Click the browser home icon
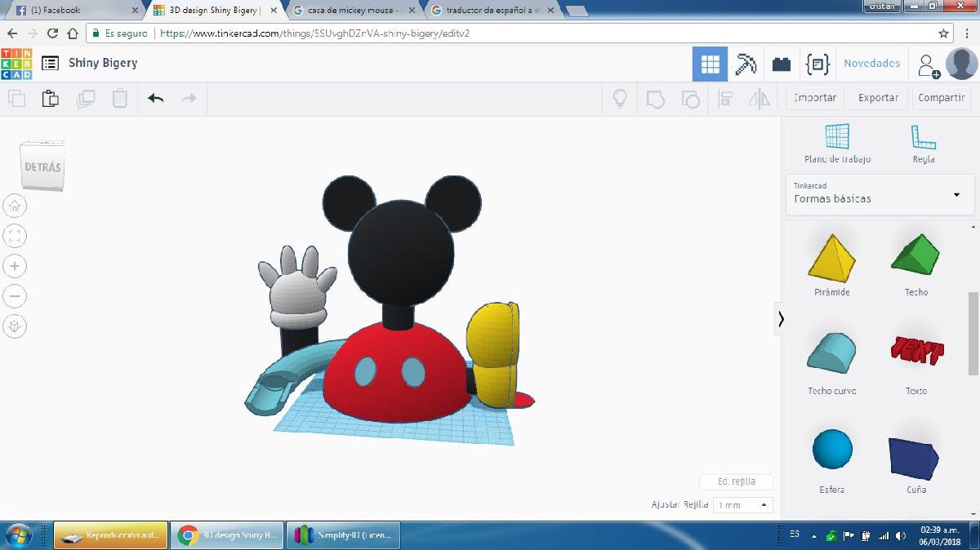980x550 pixels. [73, 33]
